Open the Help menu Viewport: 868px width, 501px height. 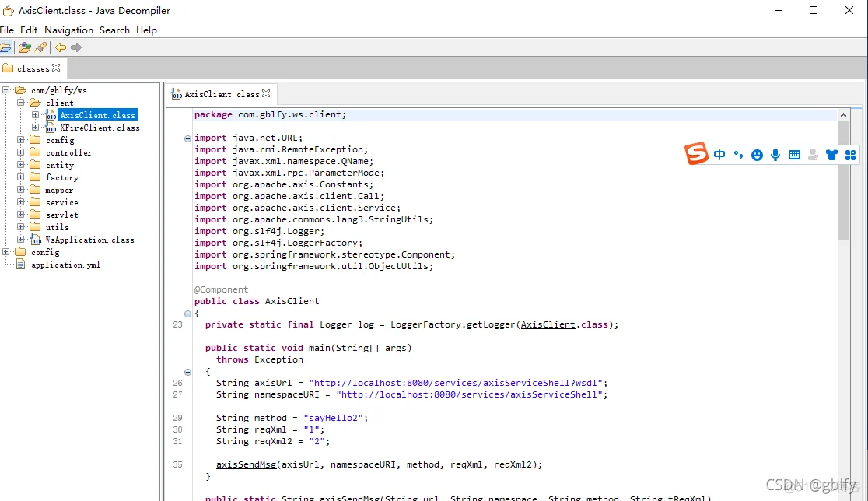[x=147, y=30]
